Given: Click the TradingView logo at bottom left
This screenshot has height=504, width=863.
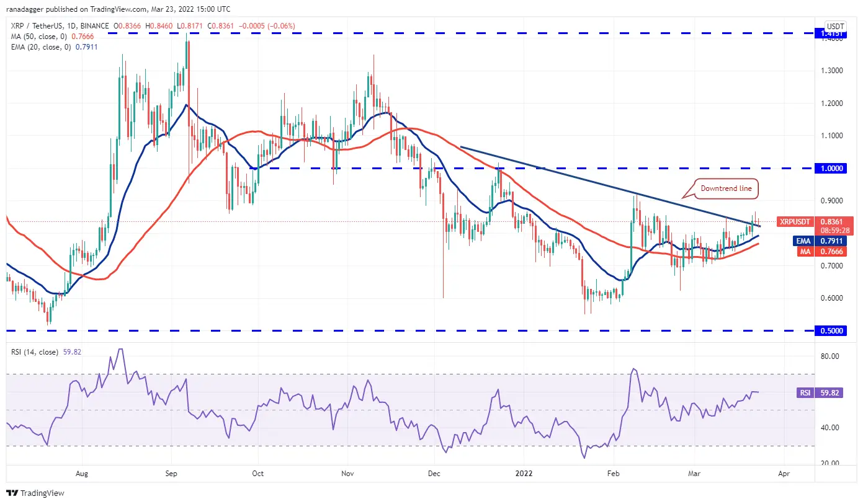Looking at the screenshot, I should click(x=35, y=493).
